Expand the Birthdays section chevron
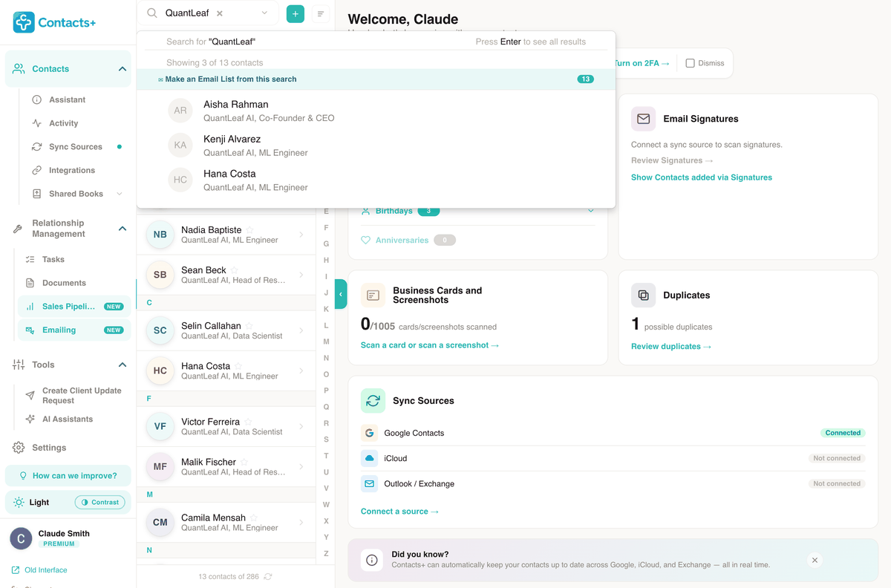 coord(591,211)
